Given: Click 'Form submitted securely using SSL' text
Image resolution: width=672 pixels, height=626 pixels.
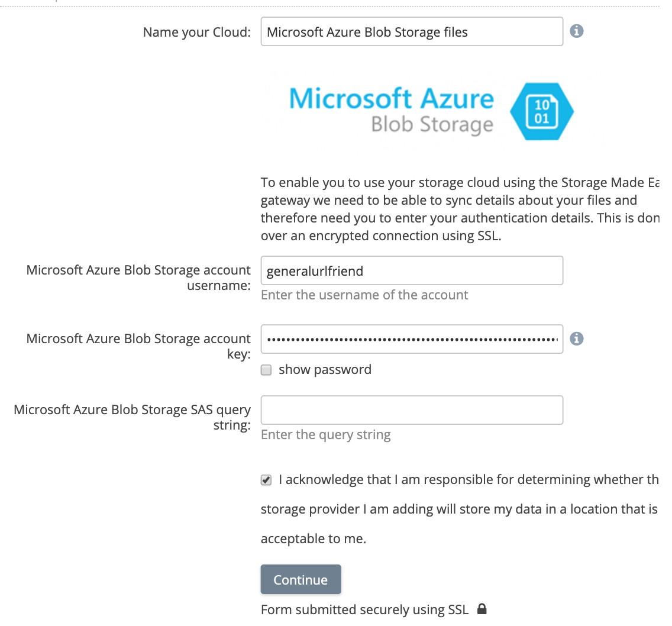Looking at the screenshot, I should (364, 610).
